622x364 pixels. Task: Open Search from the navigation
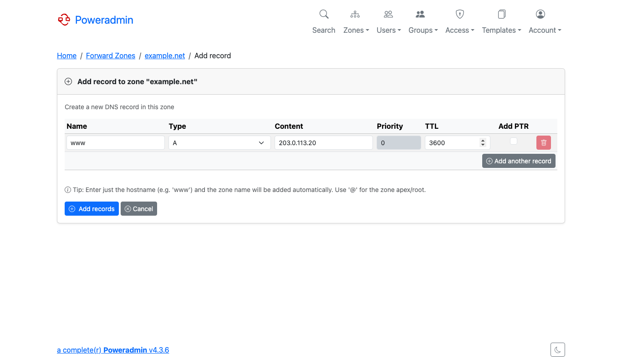point(324,30)
